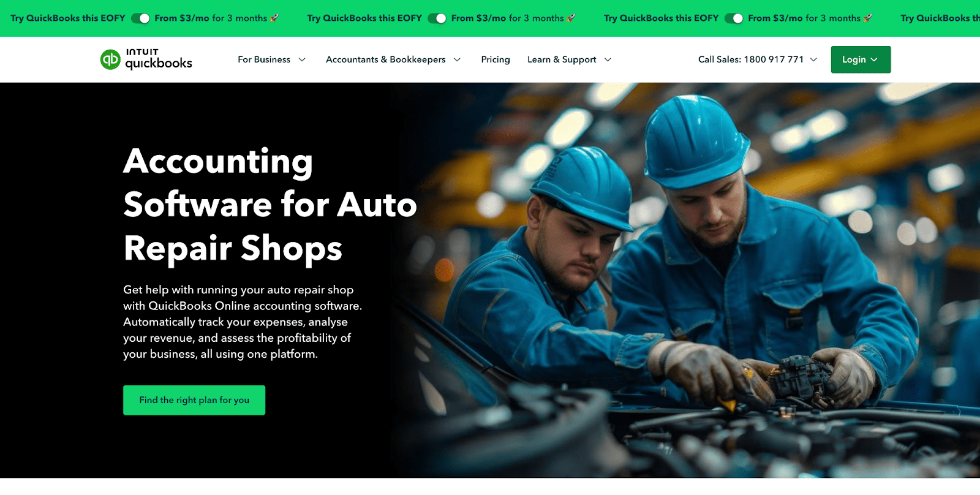Open the For Business menu
980x495 pixels.
(x=264, y=59)
